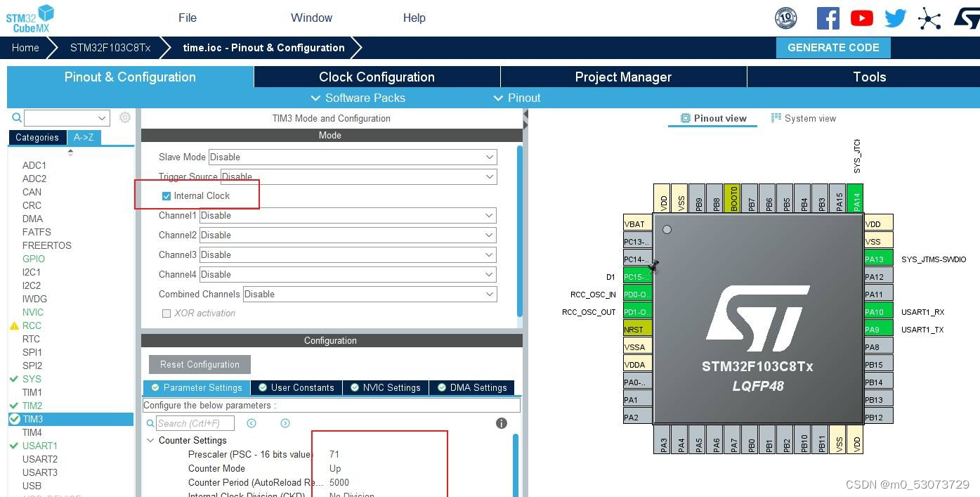Open the Channel4 dropdown
This screenshot has width=980, height=497.
(348, 274)
